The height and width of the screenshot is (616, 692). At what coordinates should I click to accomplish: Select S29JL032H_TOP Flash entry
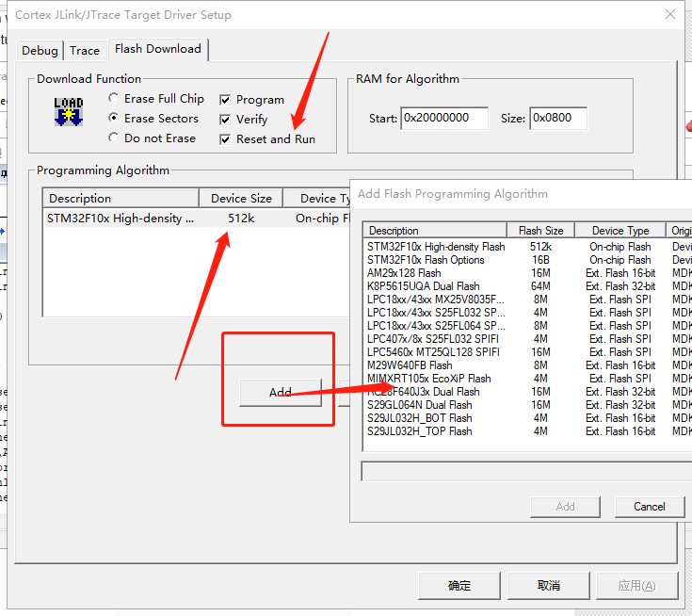point(527,431)
